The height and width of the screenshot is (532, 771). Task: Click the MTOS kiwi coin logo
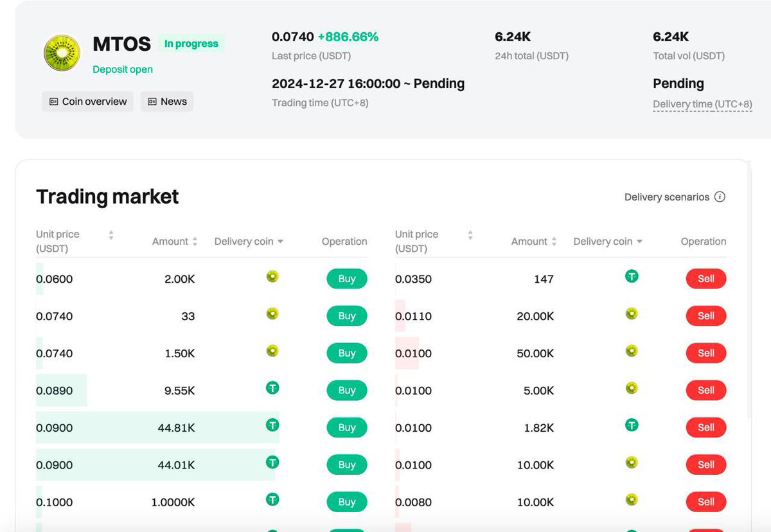click(x=61, y=53)
